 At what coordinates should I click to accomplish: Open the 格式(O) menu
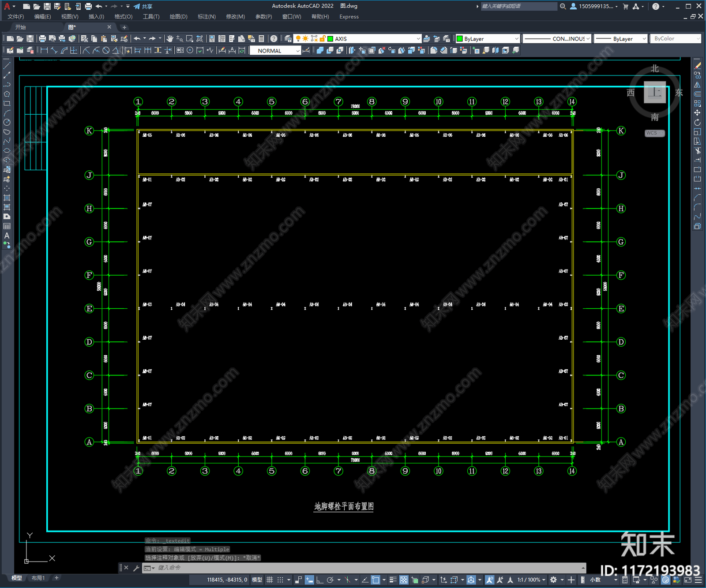point(124,17)
